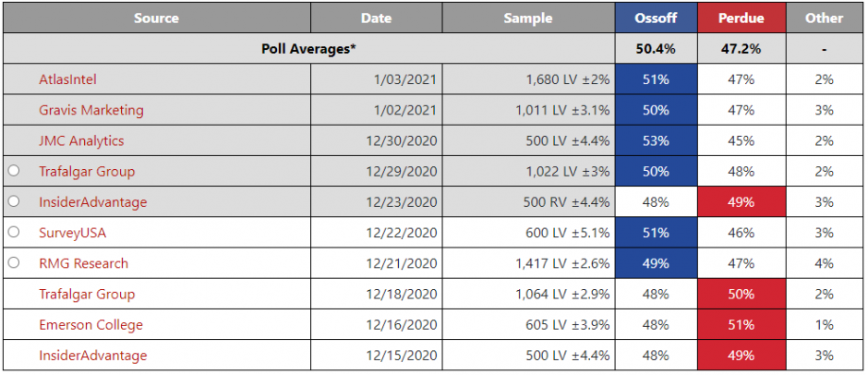Click the Ossoff column header
Image resolution: width=868 pixels, height=375 pixels.
[656, 18]
